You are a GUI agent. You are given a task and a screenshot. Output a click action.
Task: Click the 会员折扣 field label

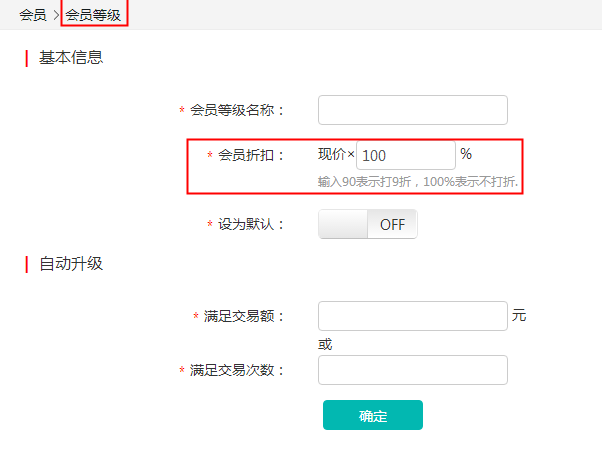(251, 155)
